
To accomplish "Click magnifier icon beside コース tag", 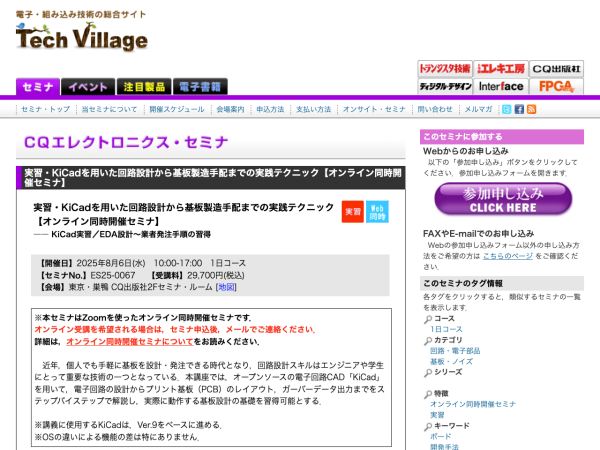I will coord(428,319).
